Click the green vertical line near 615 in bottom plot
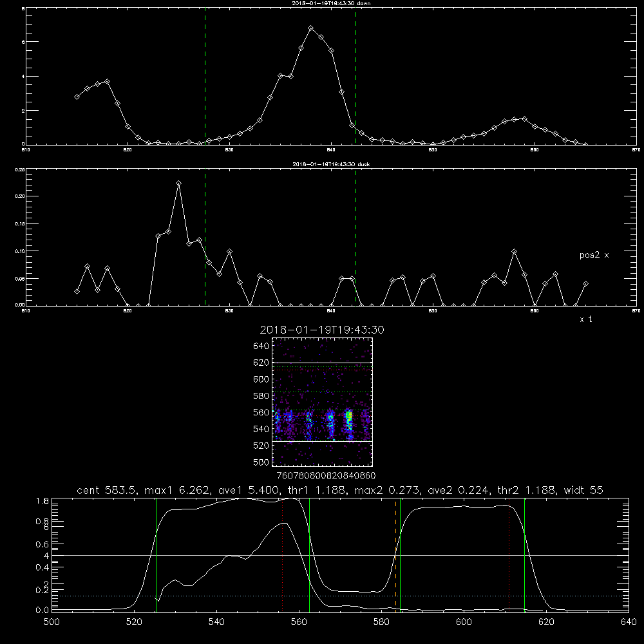The height and width of the screenshot is (644, 644). 524,555
